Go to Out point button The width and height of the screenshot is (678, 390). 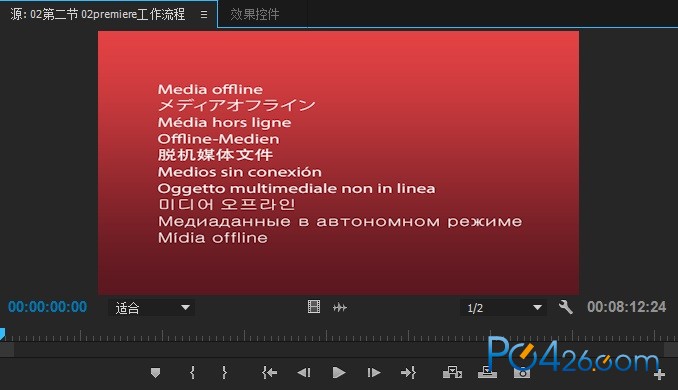(x=409, y=372)
